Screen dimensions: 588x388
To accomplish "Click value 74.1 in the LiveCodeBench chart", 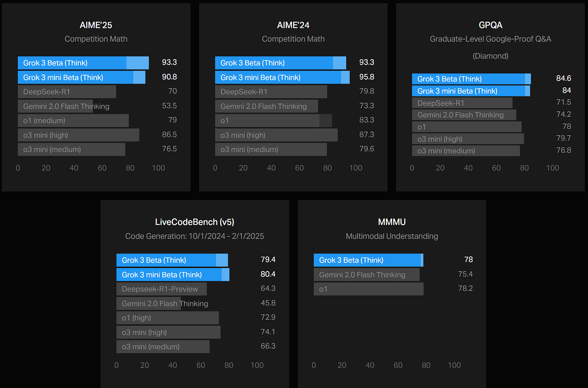I will coord(268,332).
